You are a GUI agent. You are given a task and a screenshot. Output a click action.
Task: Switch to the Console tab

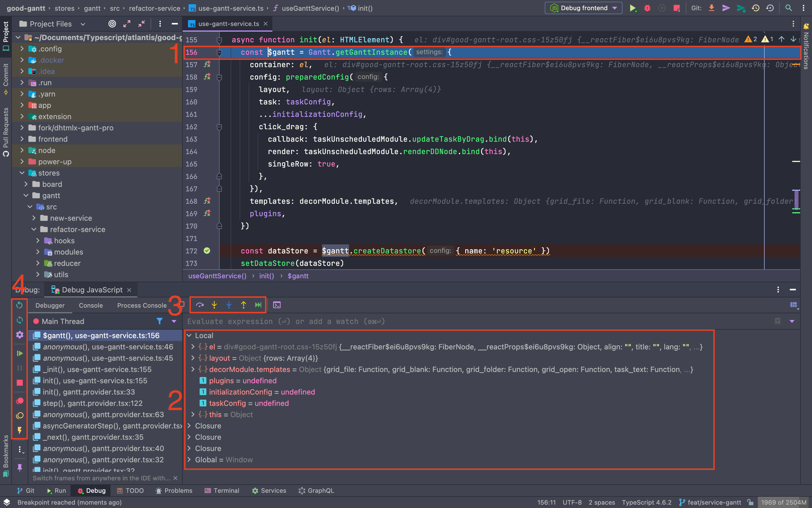(x=91, y=305)
